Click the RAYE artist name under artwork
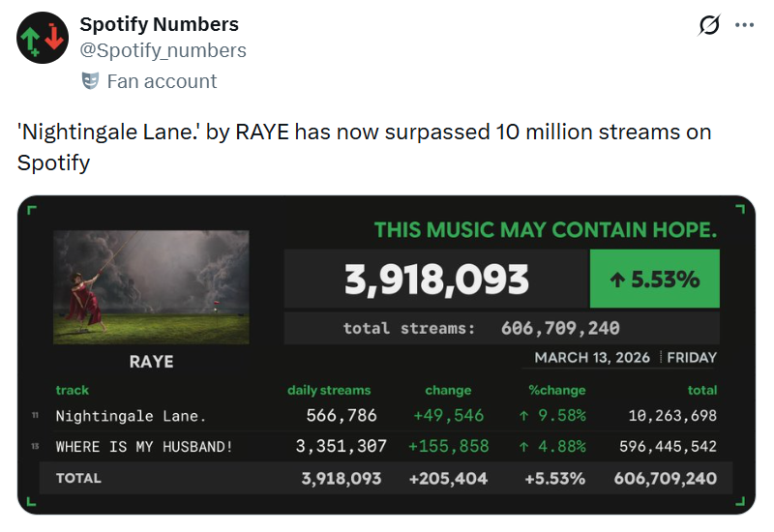774x532 pixels. pyautogui.click(x=151, y=362)
